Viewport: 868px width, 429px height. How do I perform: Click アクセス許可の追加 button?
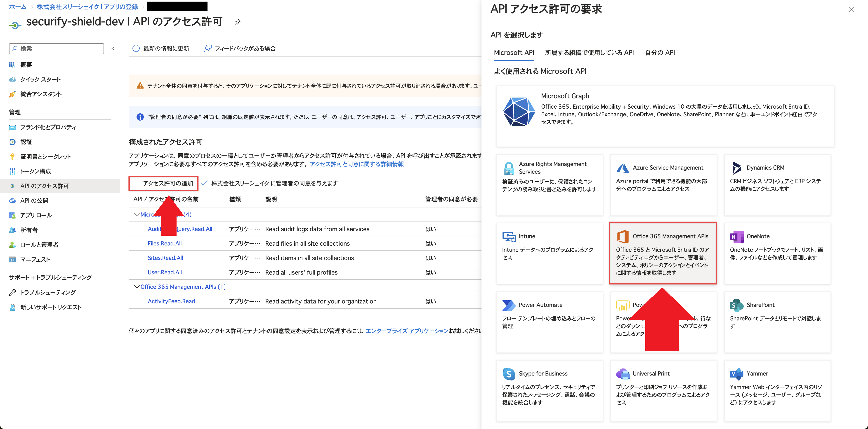click(x=163, y=183)
